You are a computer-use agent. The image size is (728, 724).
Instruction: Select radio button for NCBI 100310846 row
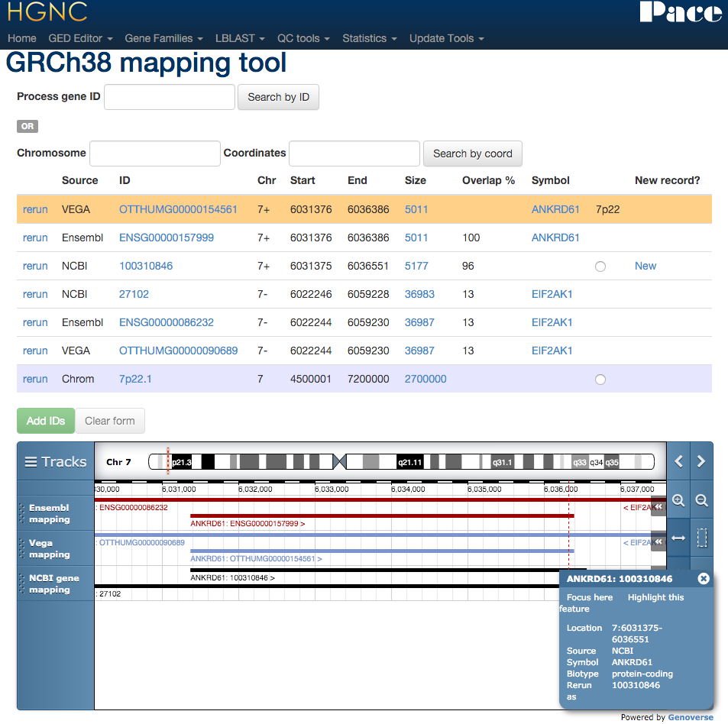point(600,267)
